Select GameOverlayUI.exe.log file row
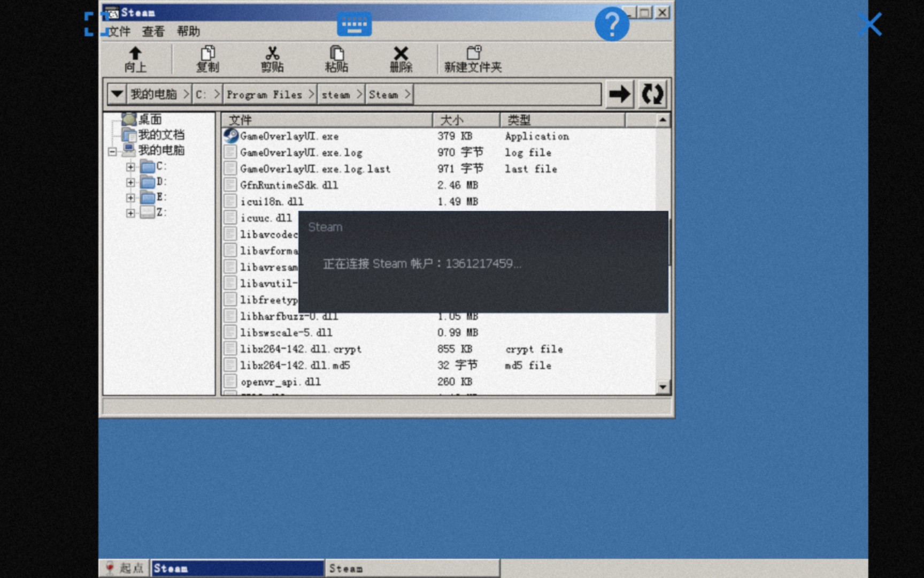 coord(439,153)
